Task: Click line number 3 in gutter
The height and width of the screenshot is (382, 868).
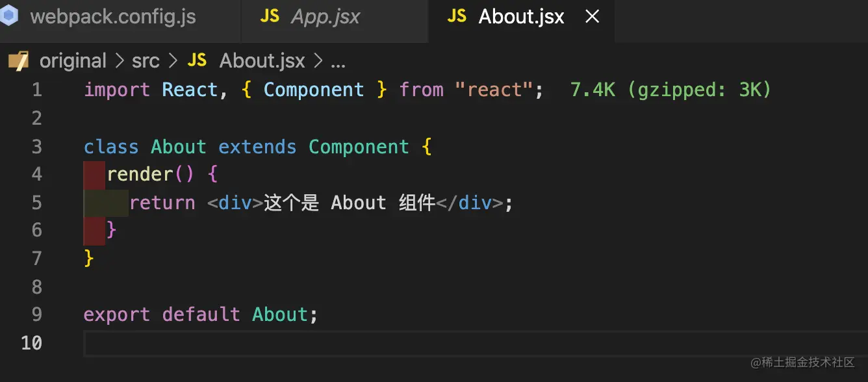Action: pos(36,147)
